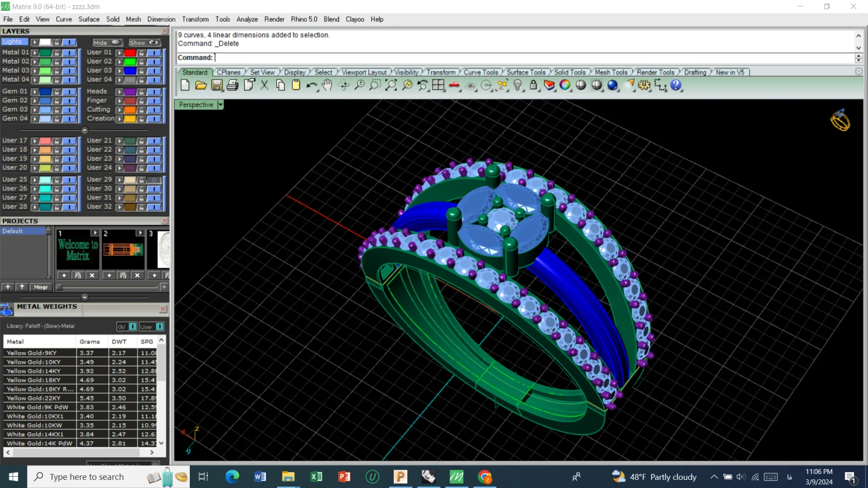Save the model with the floppy disk icon
This screenshot has height=488, width=868.
(217, 85)
